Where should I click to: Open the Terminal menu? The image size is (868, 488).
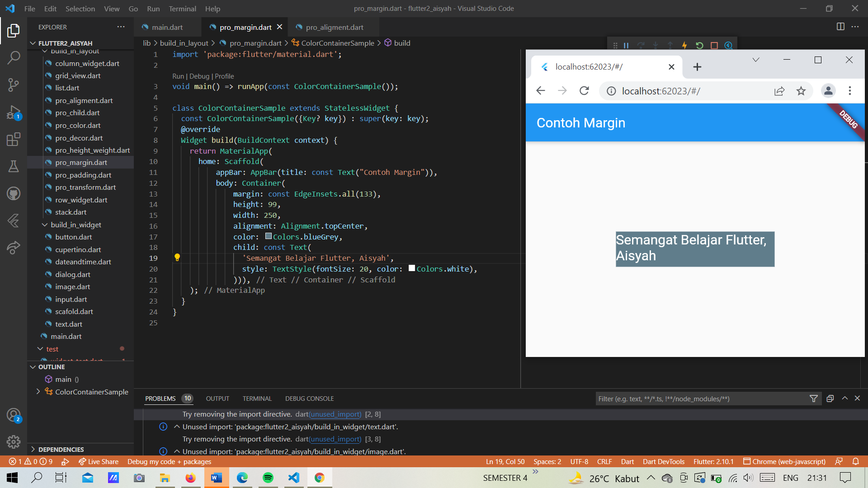click(182, 9)
